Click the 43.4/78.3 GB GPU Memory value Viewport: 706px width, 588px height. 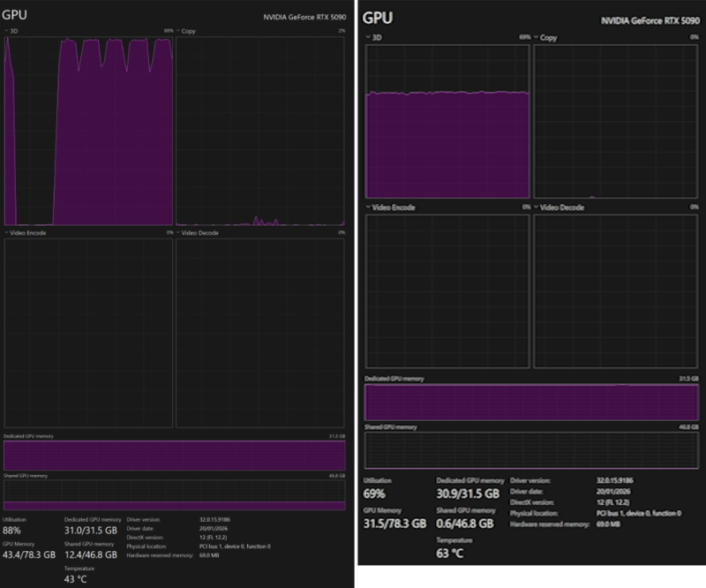coord(29,554)
